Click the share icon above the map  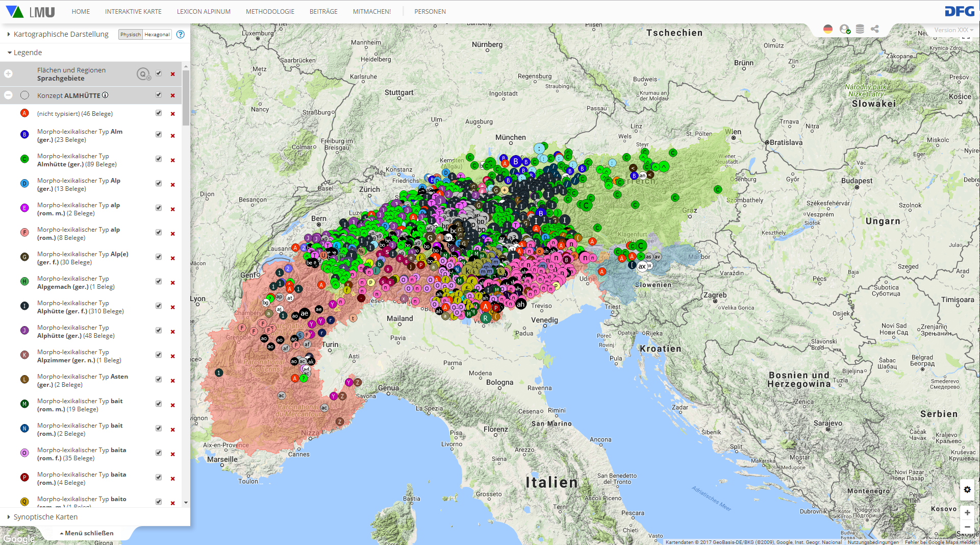[875, 29]
